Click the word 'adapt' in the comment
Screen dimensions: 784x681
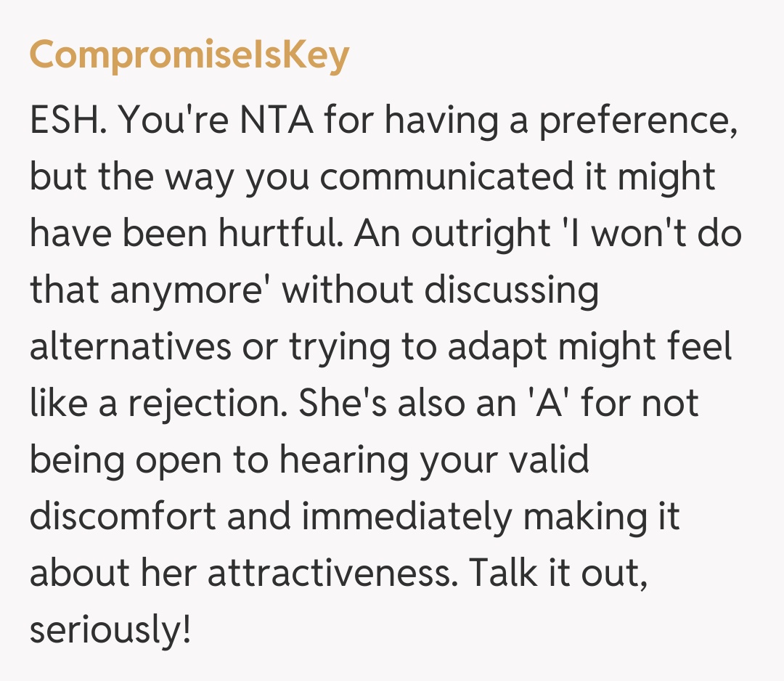(x=495, y=348)
